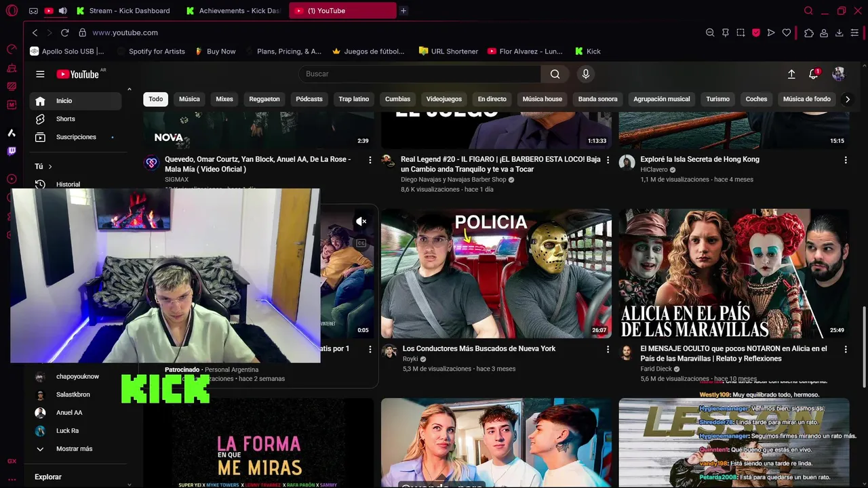The height and width of the screenshot is (488, 868).
Task: Open the Easy Setup sliders icon
Action: coord(854,33)
